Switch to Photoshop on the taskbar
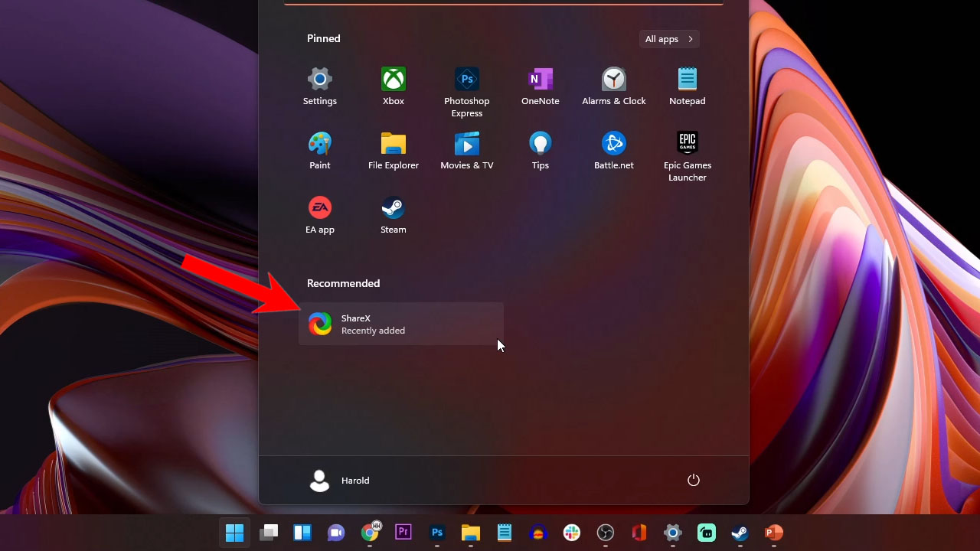The height and width of the screenshot is (551, 980). pos(437,533)
